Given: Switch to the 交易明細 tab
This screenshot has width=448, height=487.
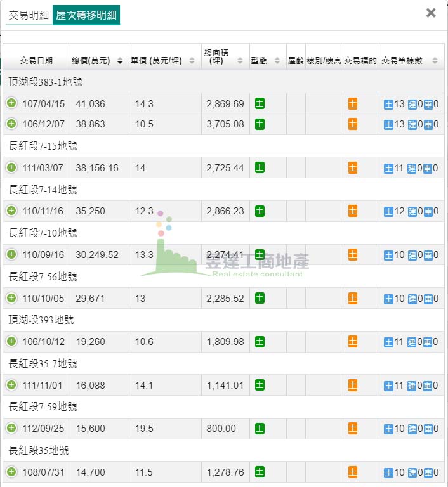Looking at the screenshot, I should pos(28,15).
